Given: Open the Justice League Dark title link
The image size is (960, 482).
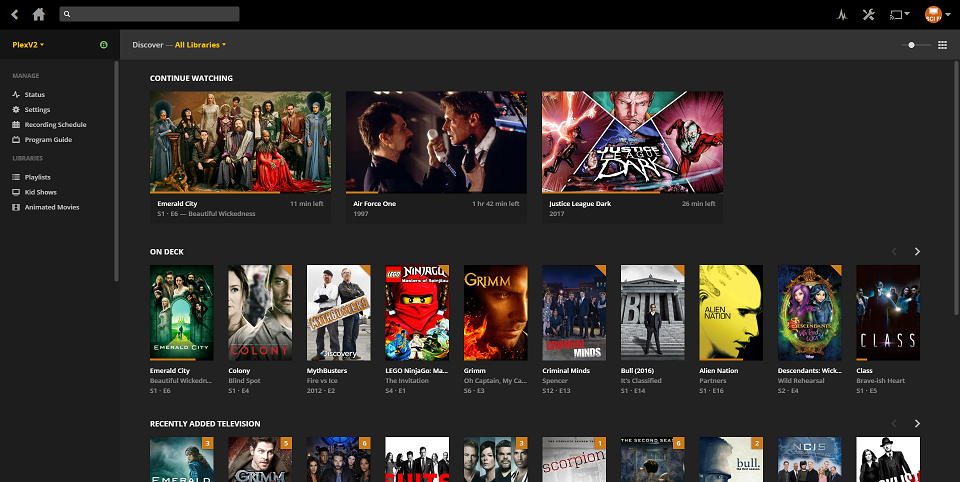Looking at the screenshot, I should pyautogui.click(x=580, y=203).
